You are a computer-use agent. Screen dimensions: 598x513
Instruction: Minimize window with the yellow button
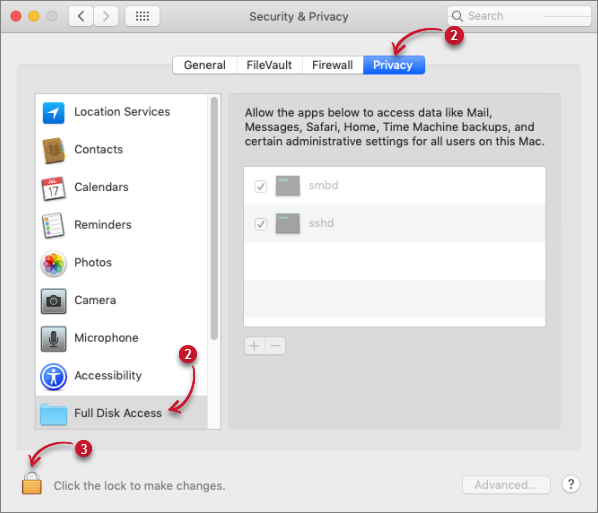(34, 16)
